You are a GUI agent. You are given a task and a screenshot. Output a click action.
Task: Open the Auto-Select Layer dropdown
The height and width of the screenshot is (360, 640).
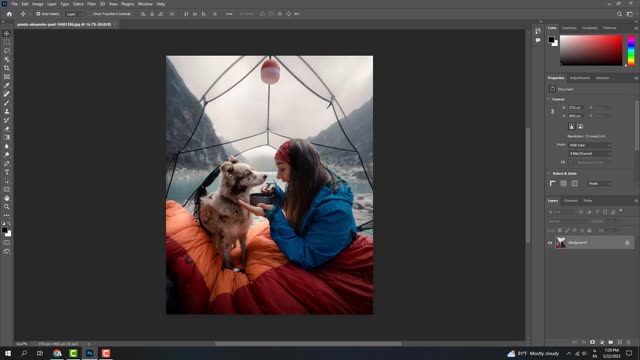[x=74, y=14]
